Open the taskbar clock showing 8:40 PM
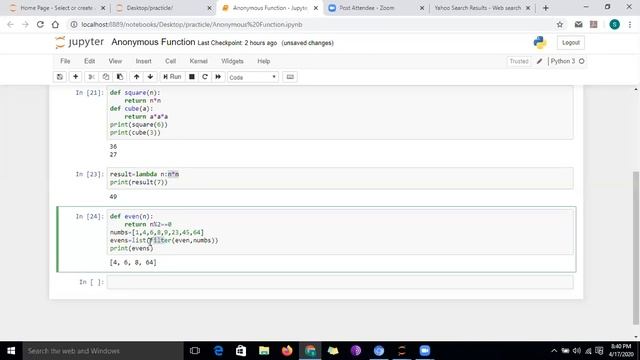 tap(620, 351)
